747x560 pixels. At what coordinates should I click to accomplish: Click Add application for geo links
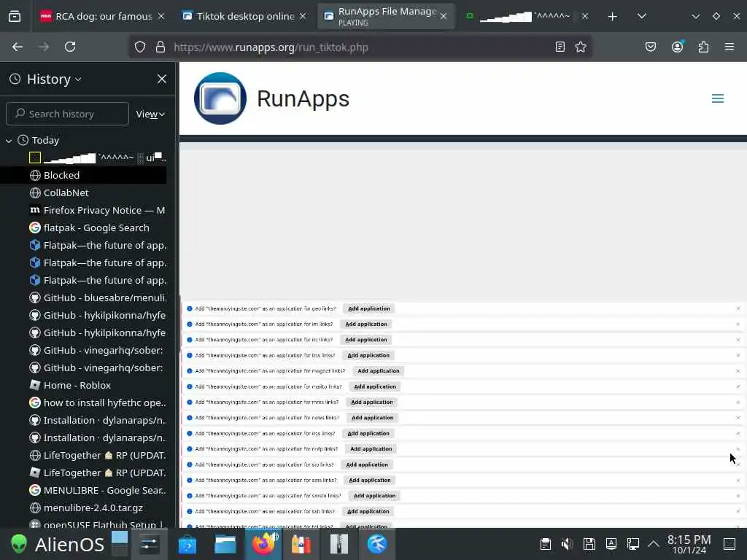point(368,308)
